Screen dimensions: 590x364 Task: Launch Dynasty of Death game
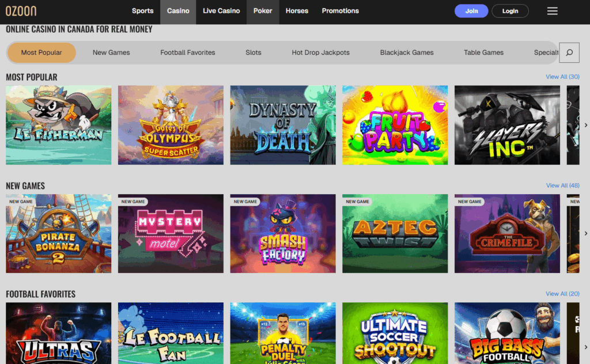pos(283,125)
